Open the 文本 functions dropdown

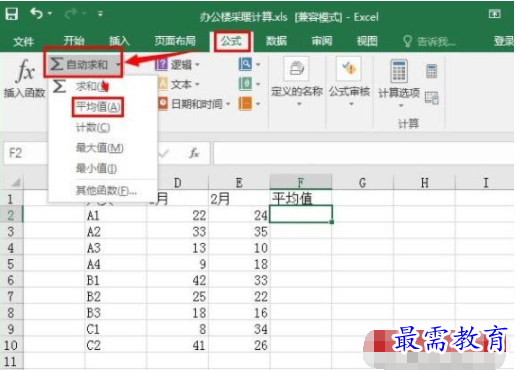point(178,84)
